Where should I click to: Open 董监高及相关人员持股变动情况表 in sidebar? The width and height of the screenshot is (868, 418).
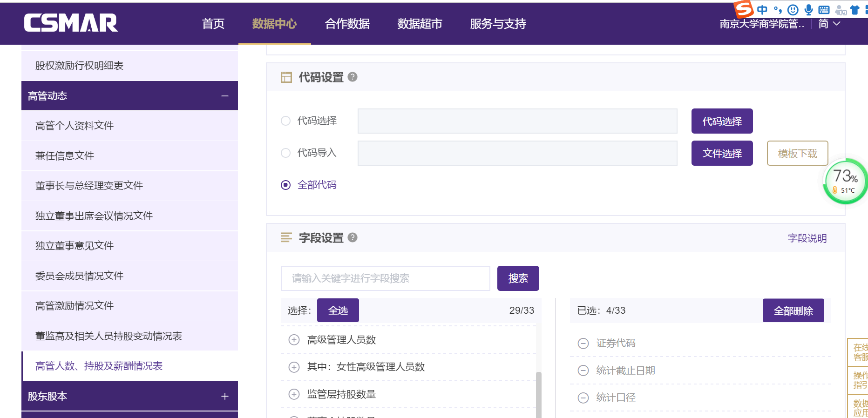pos(129,336)
